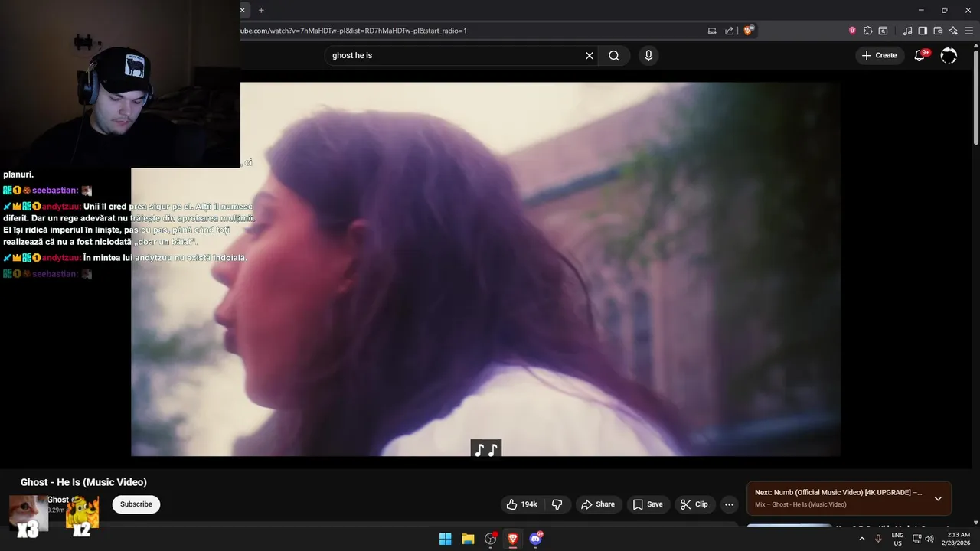Open the pink shield extension icon
980x551 pixels.
pyautogui.click(x=852, y=31)
